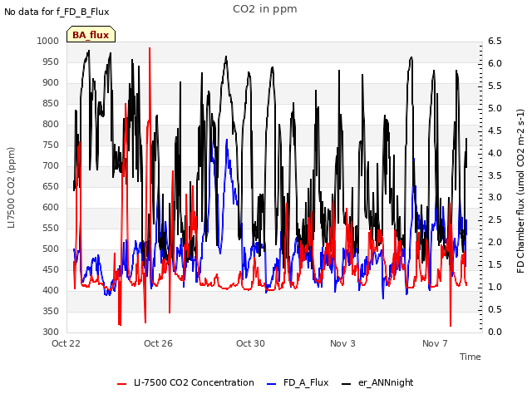
Task: Click the black legend line swatch
Action: coord(346,384)
